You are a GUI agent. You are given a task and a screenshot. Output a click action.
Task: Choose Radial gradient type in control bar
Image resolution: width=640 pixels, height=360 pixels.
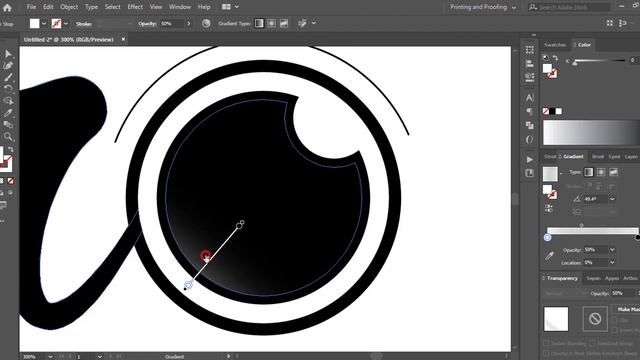point(271,23)
